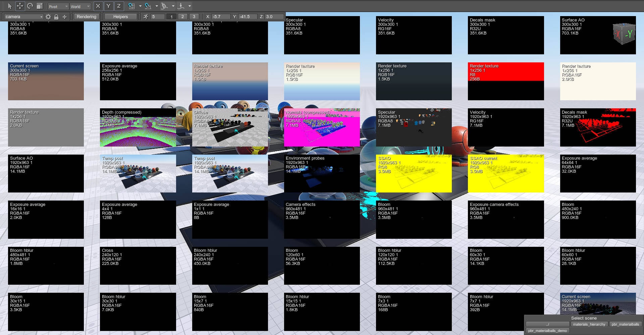
Task: Toggle the camera lock icon
Action: 56,17
